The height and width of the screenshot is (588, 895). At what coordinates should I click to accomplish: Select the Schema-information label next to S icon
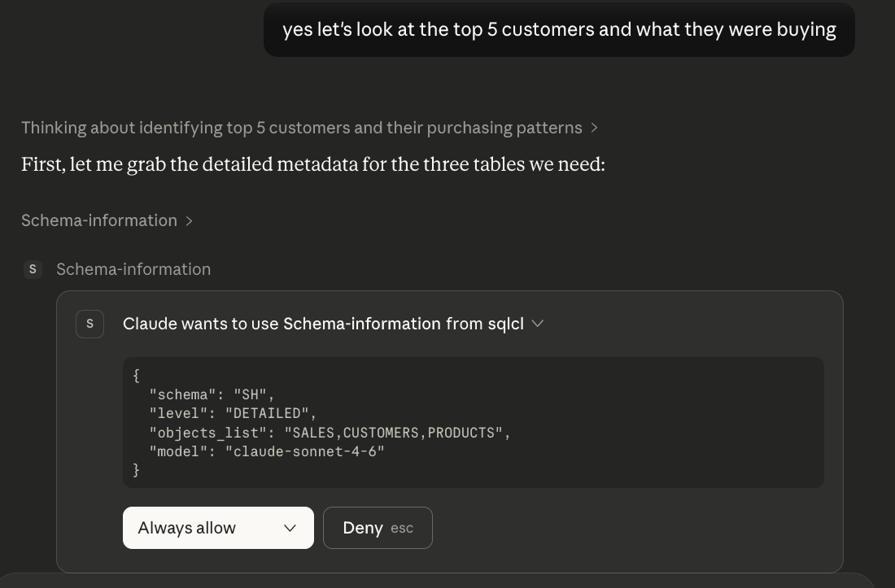pyautogui.click(x=133, y=269)
